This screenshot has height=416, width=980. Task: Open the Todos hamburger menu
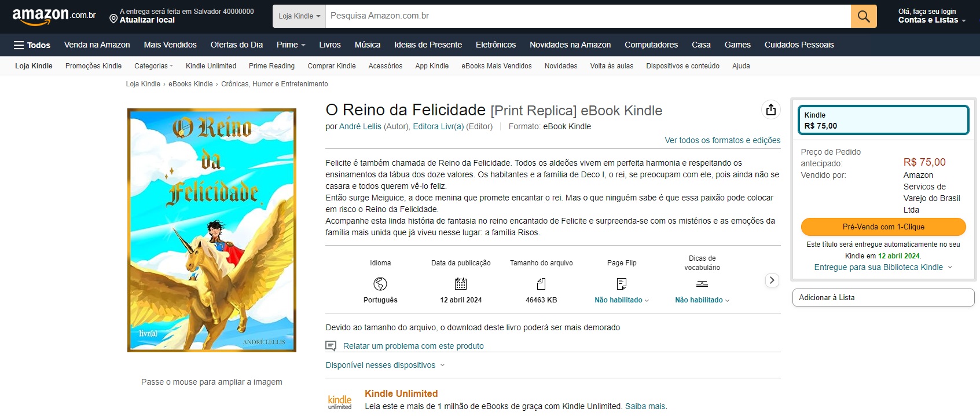click(x=32, y=45)
